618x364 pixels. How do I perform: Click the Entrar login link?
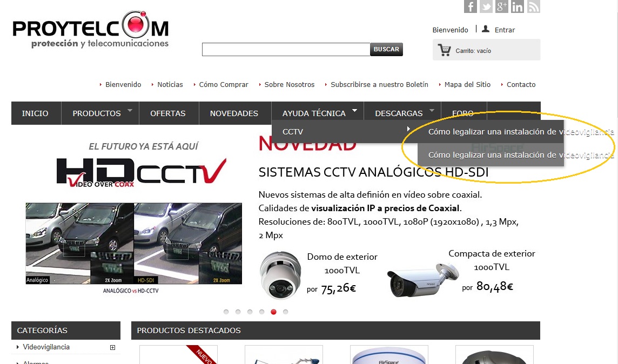(505, 30)
